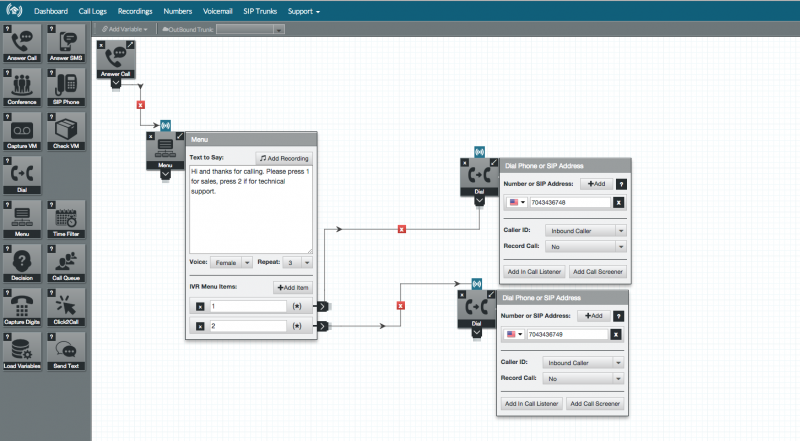Click Add Item for IVR menu
The image size is (800, 441).
click(x=293, y=287)
